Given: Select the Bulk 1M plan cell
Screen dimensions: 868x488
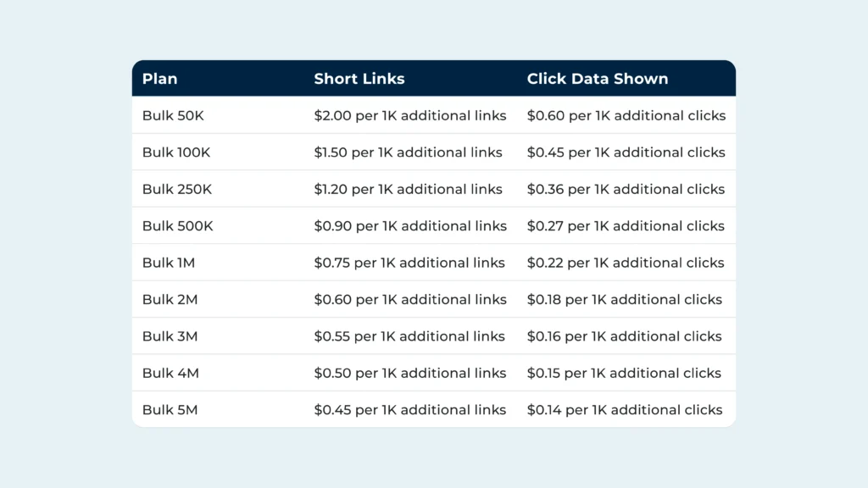Looking at the screenshot, I should (169, 263).
